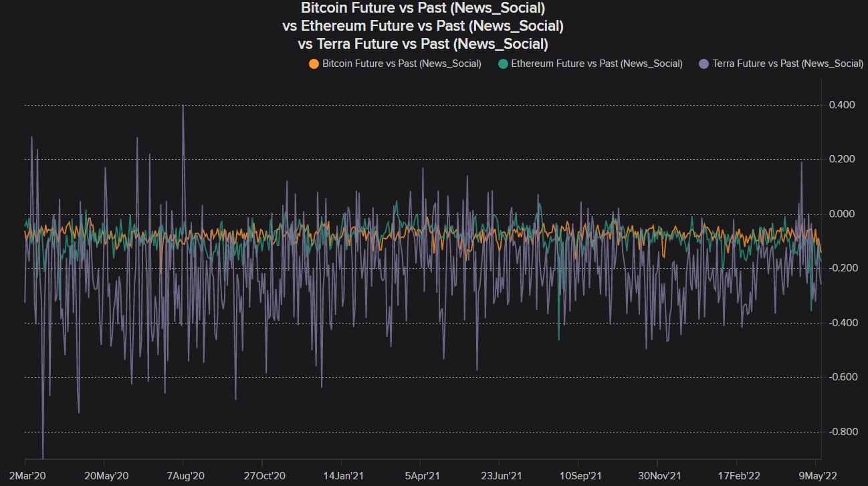Toggle Bitcoin Future vs Past legend label
Image resolution: width=868 pixels, height=486 pixels.
click(402, 64)
